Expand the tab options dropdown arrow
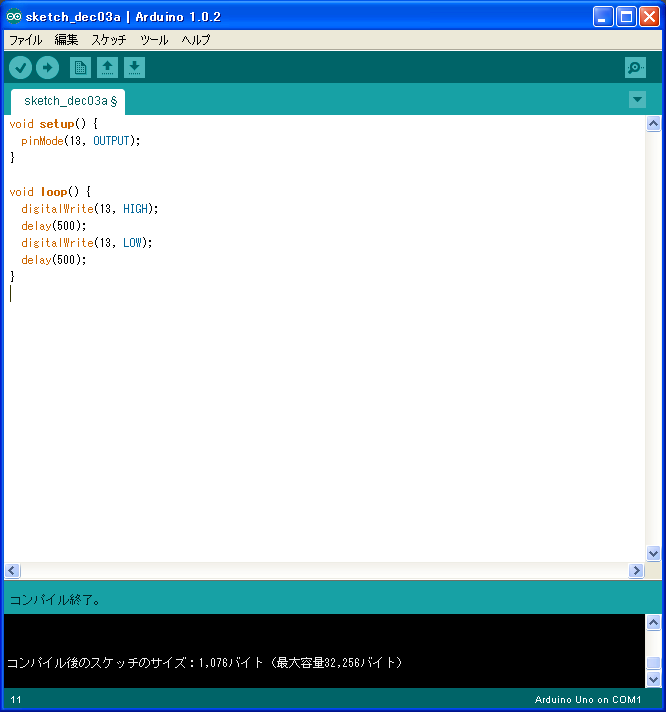Viewport: 666px width, 712px height. pos(637,100)
